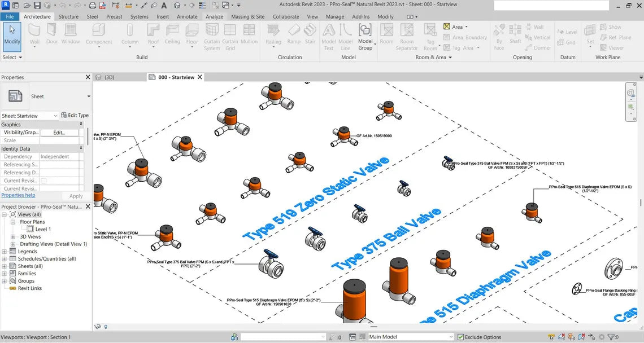Click the Apply button in Properties
This screenshot has width=644, height=343.
pyautogui.click(x=76, y=196)
